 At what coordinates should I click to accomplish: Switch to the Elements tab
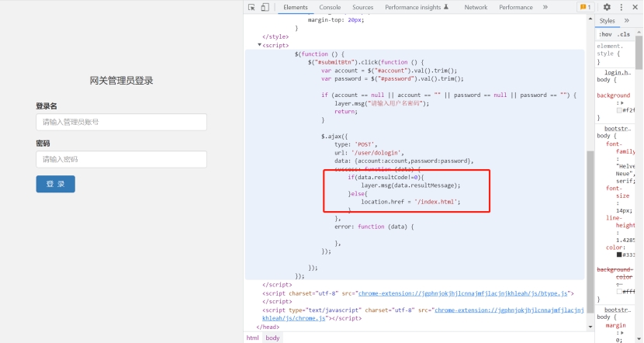(296, 7)
